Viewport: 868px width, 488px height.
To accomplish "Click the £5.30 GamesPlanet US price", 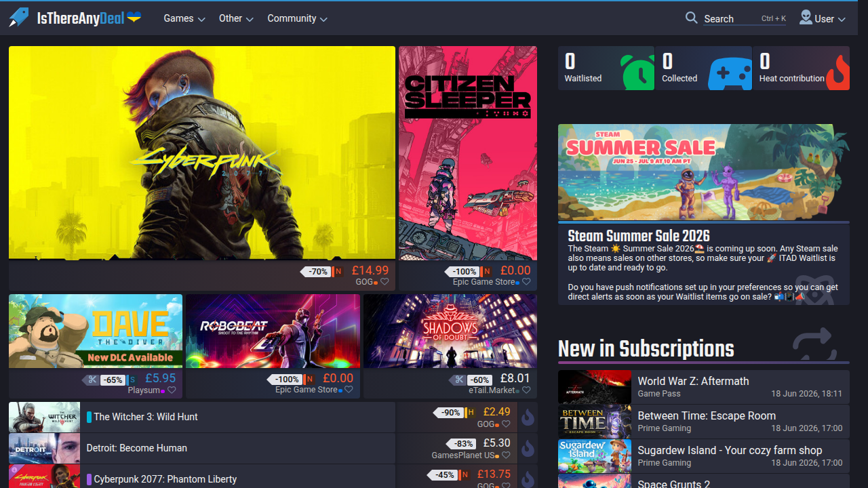I will click(496, 443).
